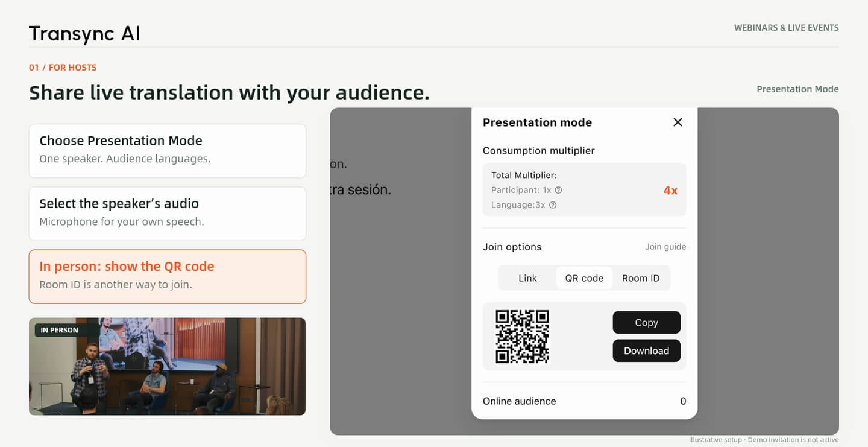Click the Illustrative setup disclaimer text
This screenshot has width=868, height=447.
(764, 440)
